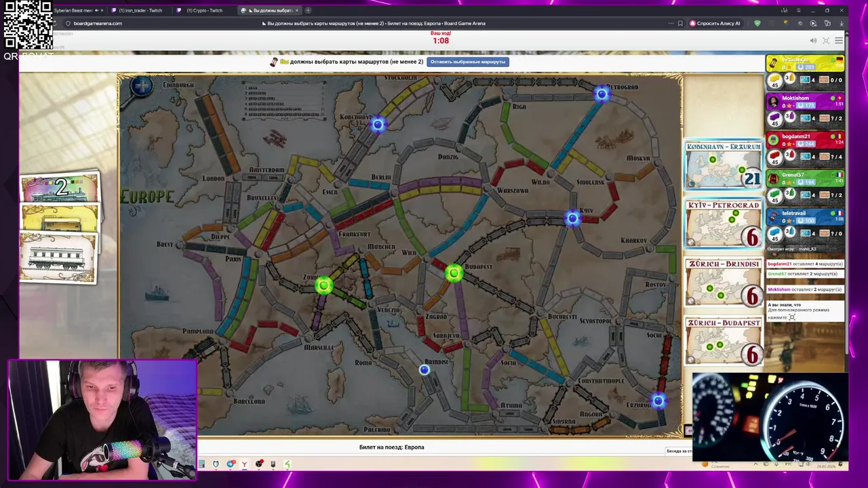Click the Erzurum city marker
This screenshot has width=868, height=488.
coord(657,401)
